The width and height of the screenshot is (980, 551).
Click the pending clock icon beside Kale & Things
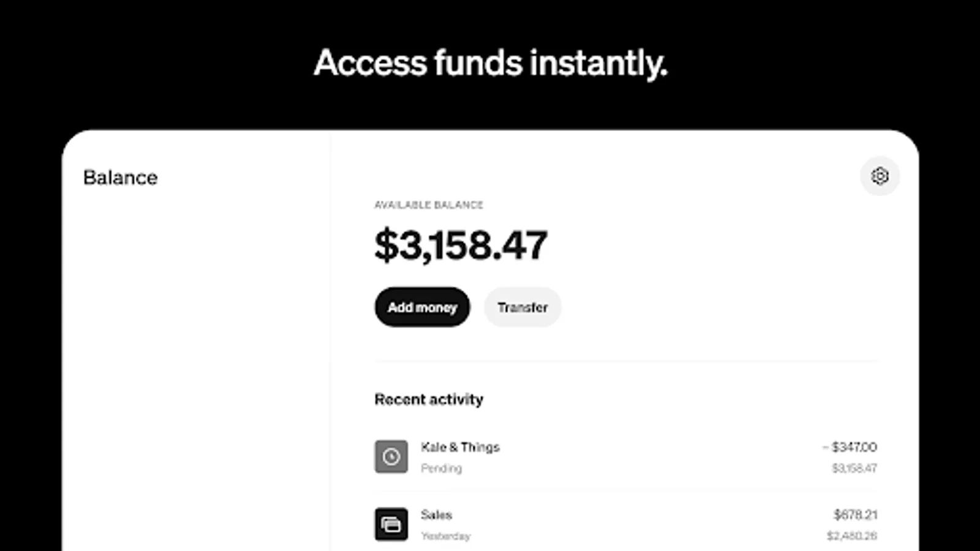390,456
